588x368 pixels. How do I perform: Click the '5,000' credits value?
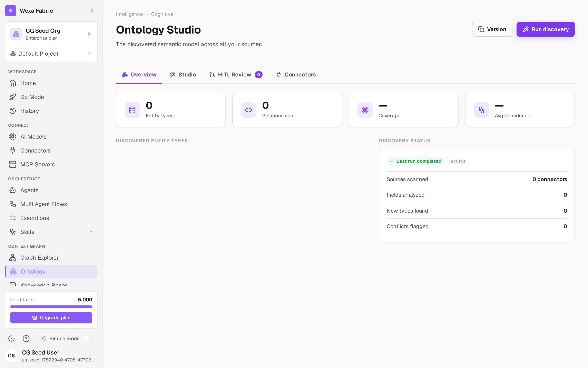(x=85, y=300)
